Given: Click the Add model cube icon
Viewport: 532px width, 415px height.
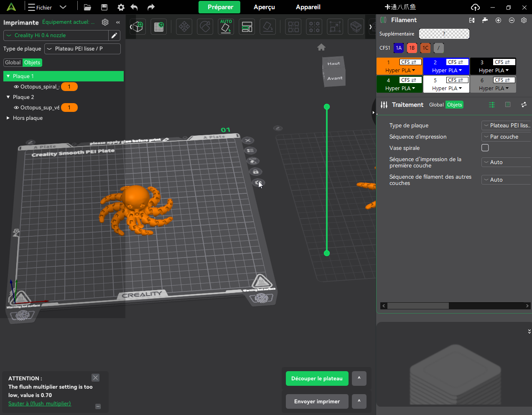Looking at the screenshot, I should [x=138, y=27].
